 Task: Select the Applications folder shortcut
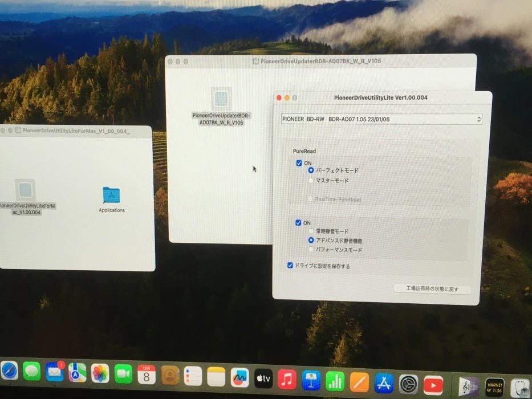(x=111, y=195)
